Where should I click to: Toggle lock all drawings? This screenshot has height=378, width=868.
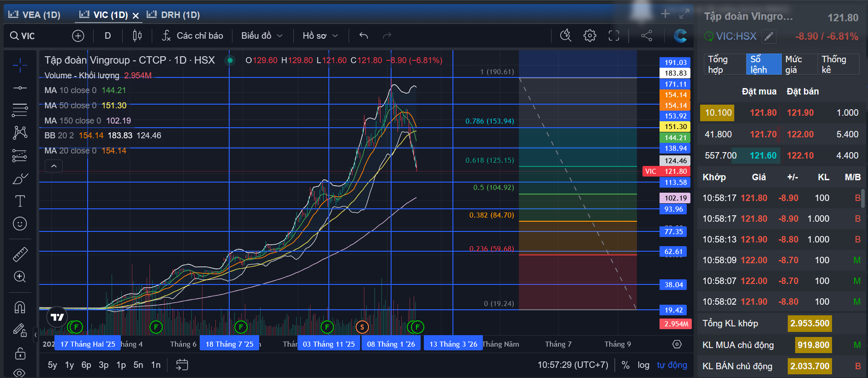(x=19, y=354)
